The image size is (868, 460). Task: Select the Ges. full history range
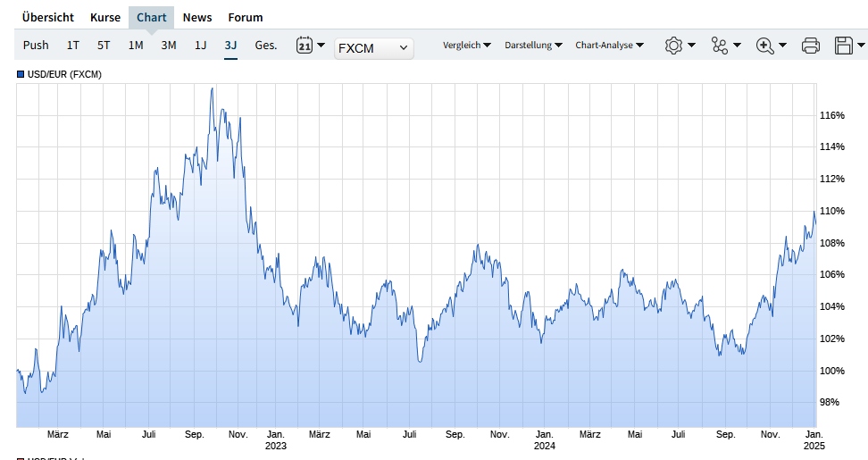tap(266, 46)
